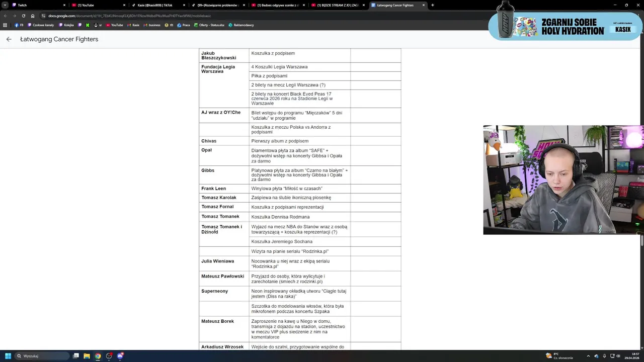Image resolution: width=644 pixels, height=362 pixels.
Task: Select the Mateusz Pawłowski name cell
Action: (x=224, y=279)
